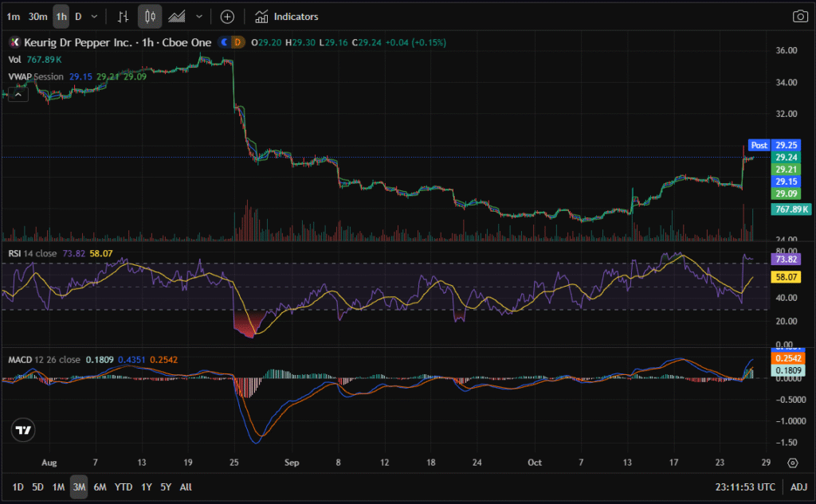Click the Compare or add symbol plus icon
Image resolution: width=816 pixels, height=504 pixels.
[x=227, y=16]
